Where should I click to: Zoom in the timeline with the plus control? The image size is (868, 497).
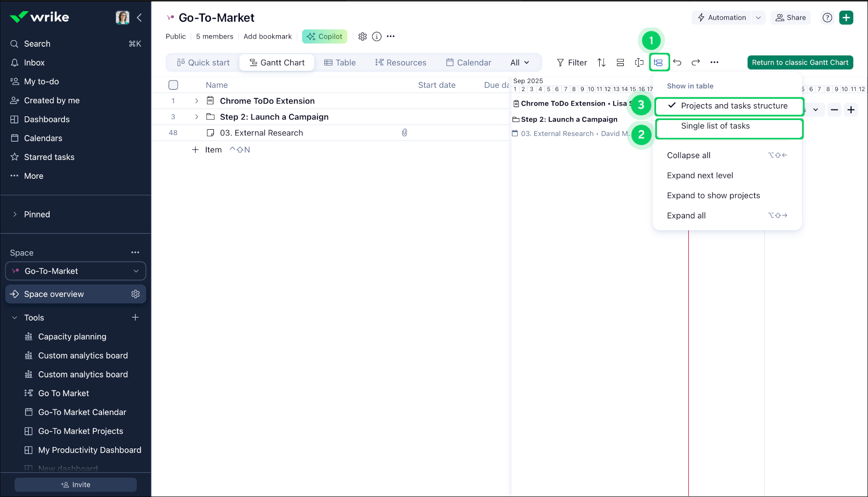click(x=851, y=110)
